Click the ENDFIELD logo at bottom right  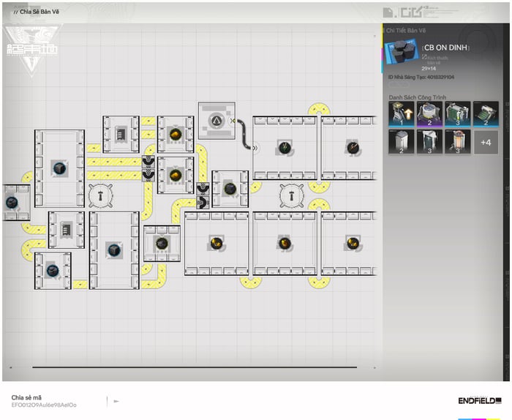[x=479, y=400]
